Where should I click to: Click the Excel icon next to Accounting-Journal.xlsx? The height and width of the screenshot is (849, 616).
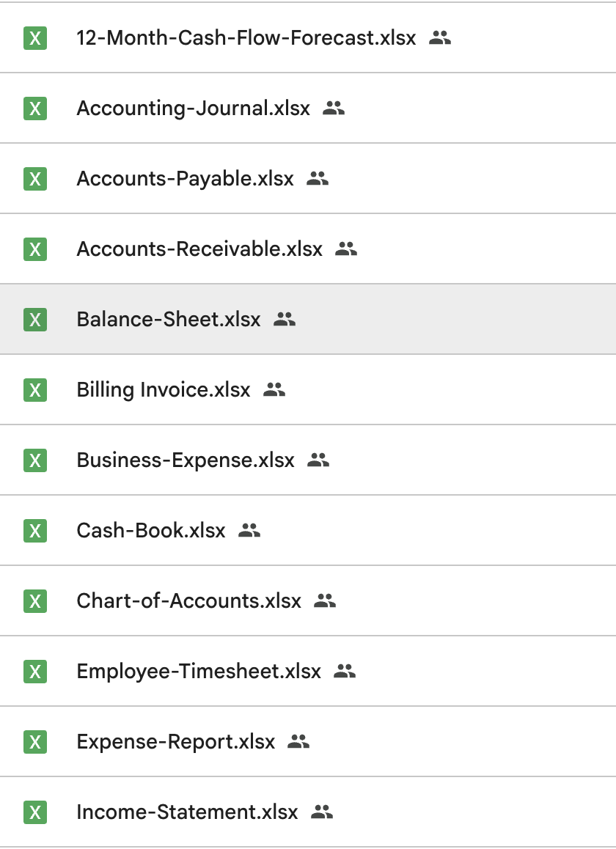click(34, 109)
